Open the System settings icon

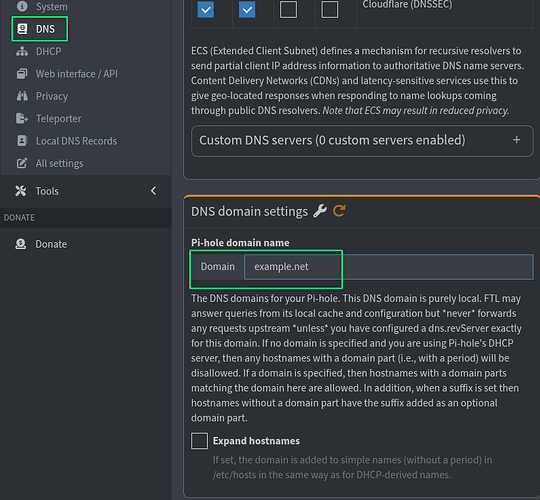pos(22,6)
